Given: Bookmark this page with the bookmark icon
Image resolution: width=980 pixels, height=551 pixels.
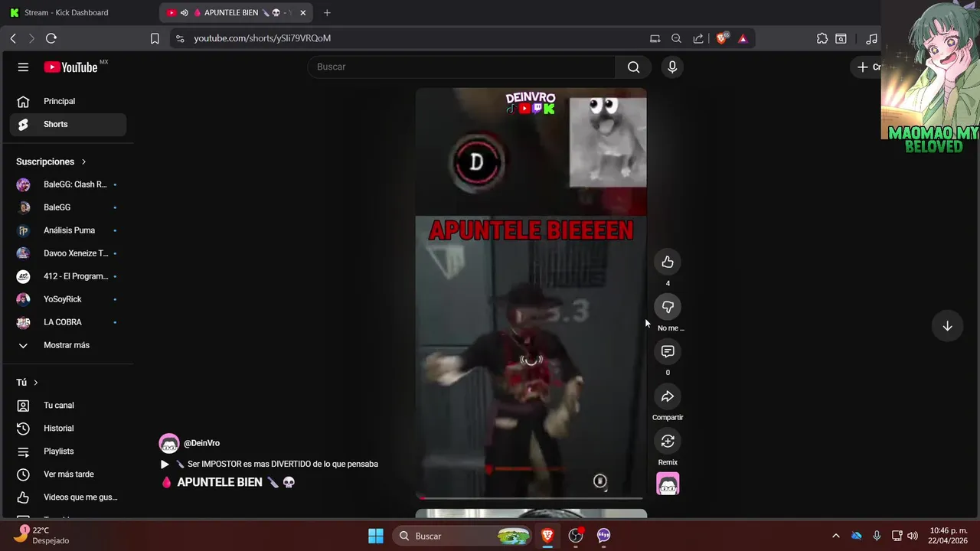Looking at the screenshot, I should pyautogui.click(x=155, y=38).
